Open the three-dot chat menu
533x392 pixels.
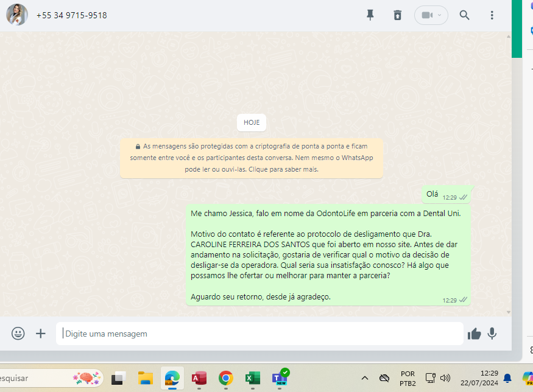click(492, 15)
